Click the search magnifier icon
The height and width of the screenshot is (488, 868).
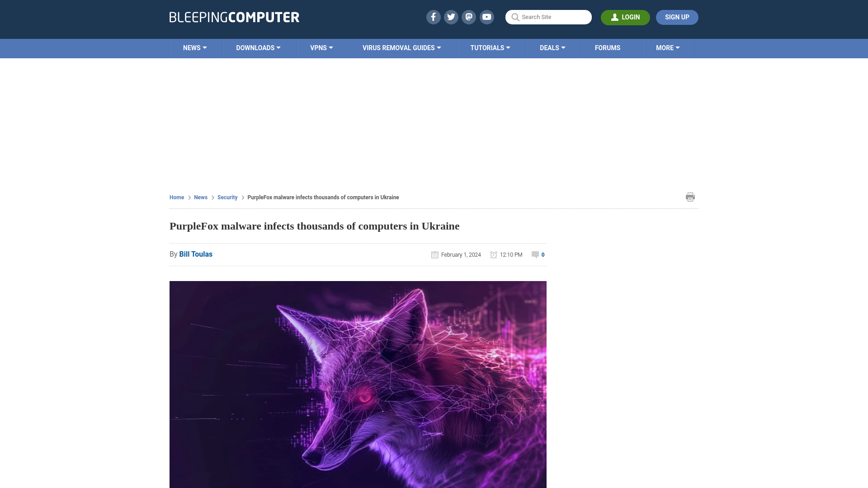click(515, 17)
